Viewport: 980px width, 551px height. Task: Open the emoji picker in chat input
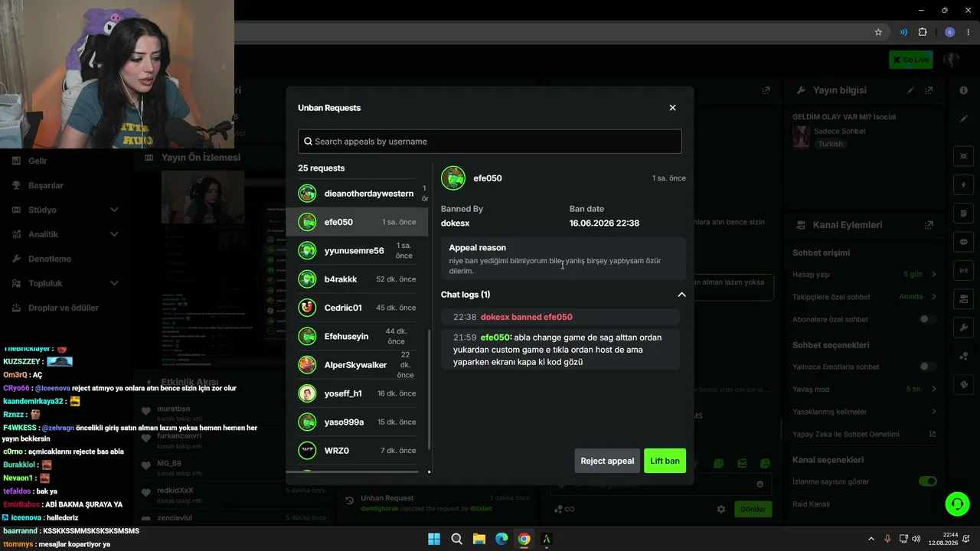(x=759, y=484)
